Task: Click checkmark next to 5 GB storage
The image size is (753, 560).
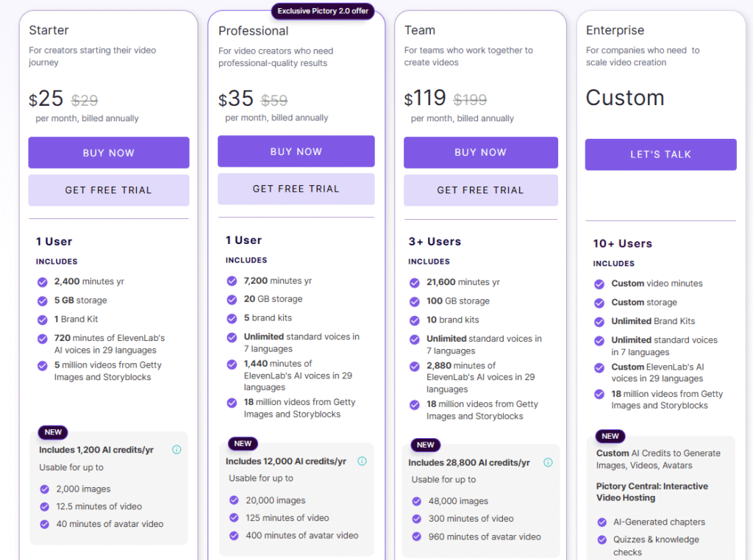Action: click(x=43, y=301)
